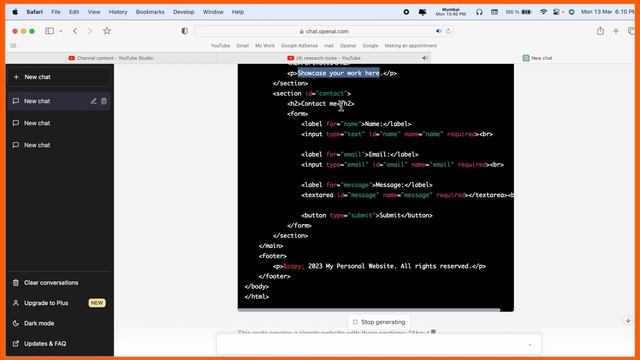Click the Contact me heading code line
Screen dimensions: 640x360
click(320, 104)
